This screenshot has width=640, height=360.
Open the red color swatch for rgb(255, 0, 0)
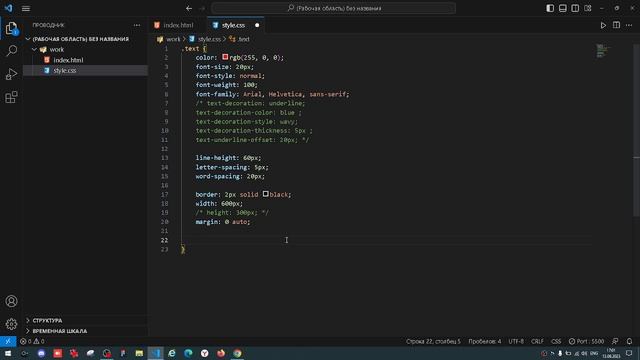tap(225, 57)
